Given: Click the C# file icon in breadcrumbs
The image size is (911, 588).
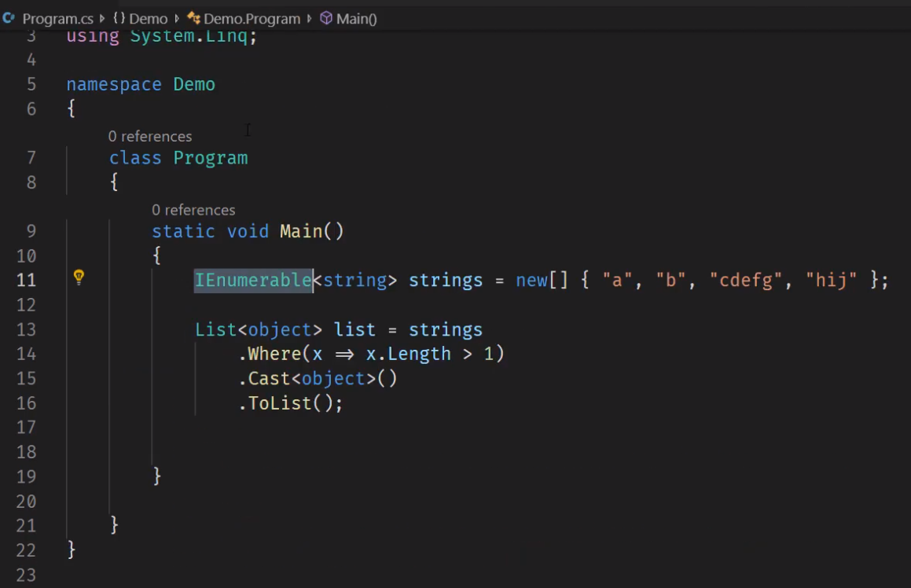Looking at the screenshot, I should pyautogui.click(x=9, y=18).
